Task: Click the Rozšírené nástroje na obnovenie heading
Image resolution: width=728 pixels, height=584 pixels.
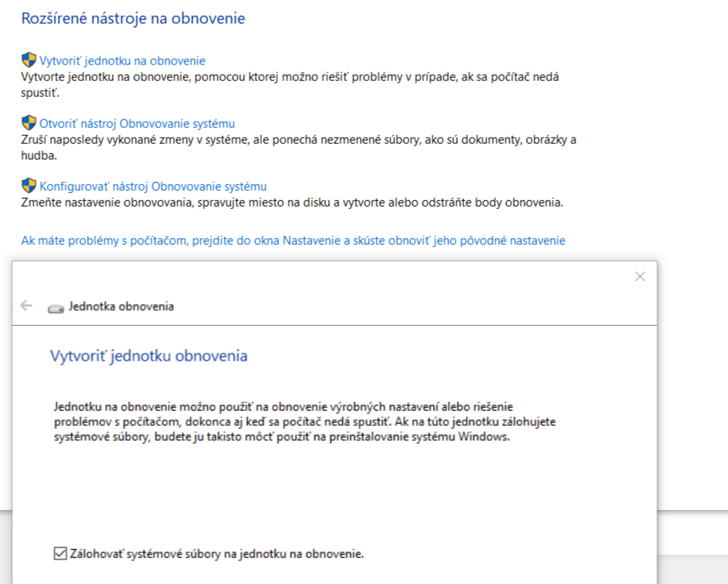Action: point(134,18)
